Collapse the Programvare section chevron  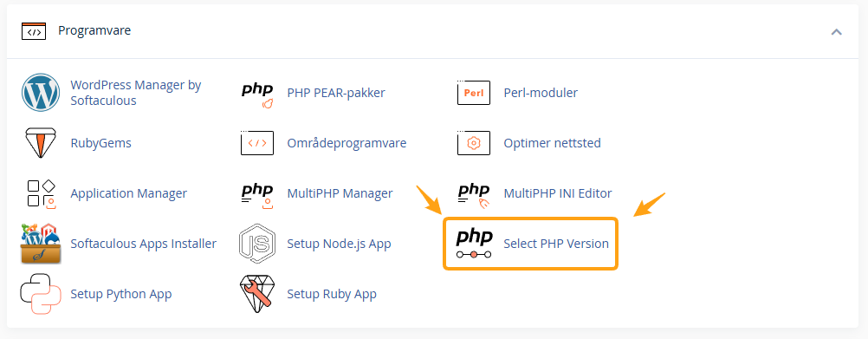pos(837,31)
